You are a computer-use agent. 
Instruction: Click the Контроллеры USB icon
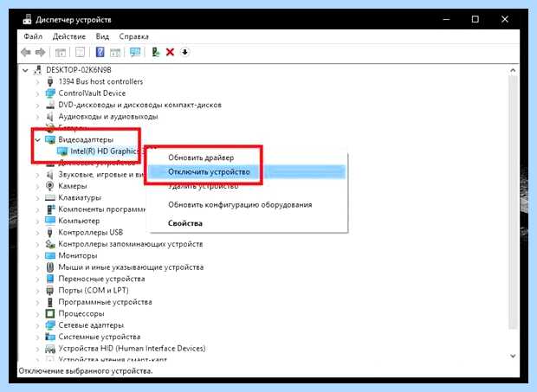50,233
